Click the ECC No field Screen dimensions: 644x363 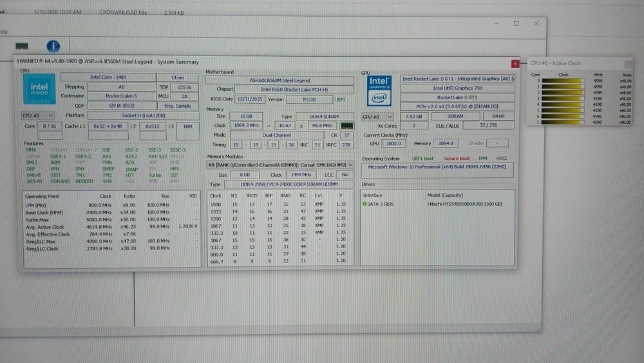coord(345,175)
